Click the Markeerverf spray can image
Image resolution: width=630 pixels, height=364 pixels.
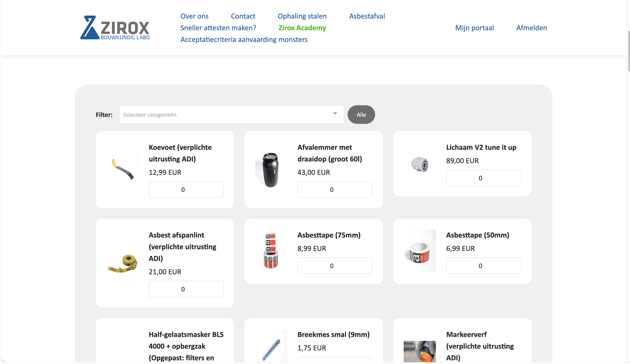[x=419, y=351]
